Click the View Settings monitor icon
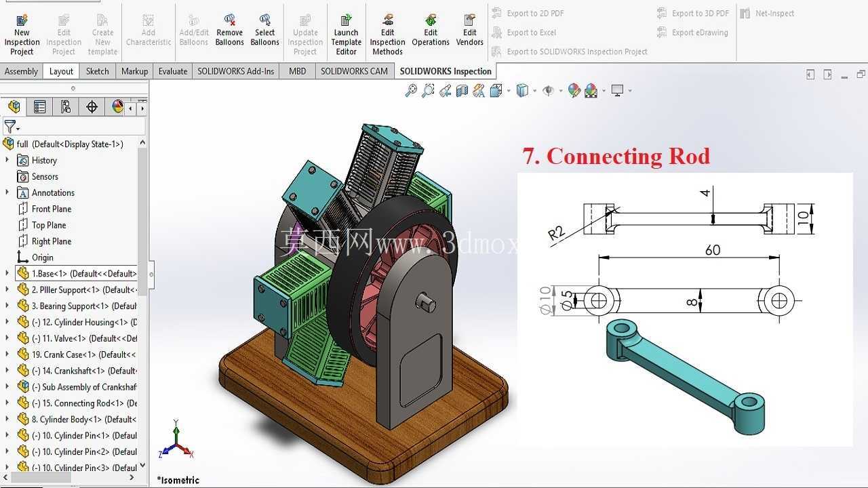 pyautogui.click(x=617, y=90)
